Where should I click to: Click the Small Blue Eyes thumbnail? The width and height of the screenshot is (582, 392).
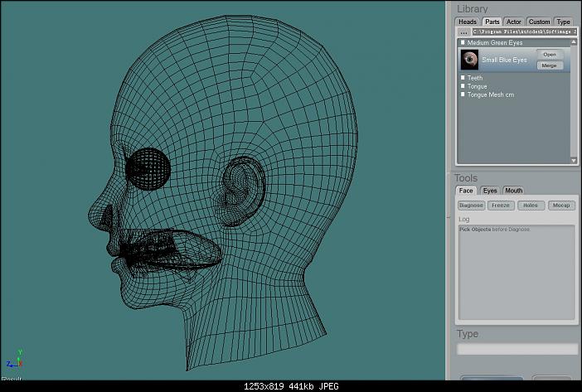pos(469,60)
